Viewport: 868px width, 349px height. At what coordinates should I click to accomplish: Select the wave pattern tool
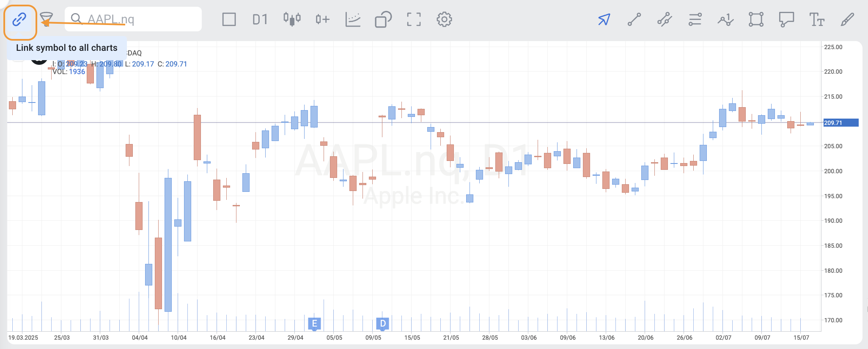tap(725, 19)
